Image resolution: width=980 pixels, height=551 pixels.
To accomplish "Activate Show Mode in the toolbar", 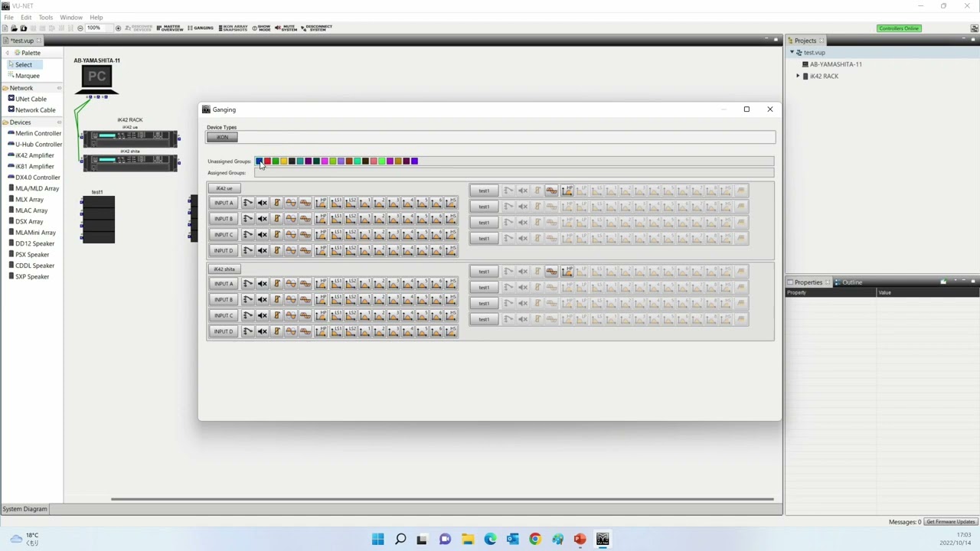I will (x=262, y=28).
